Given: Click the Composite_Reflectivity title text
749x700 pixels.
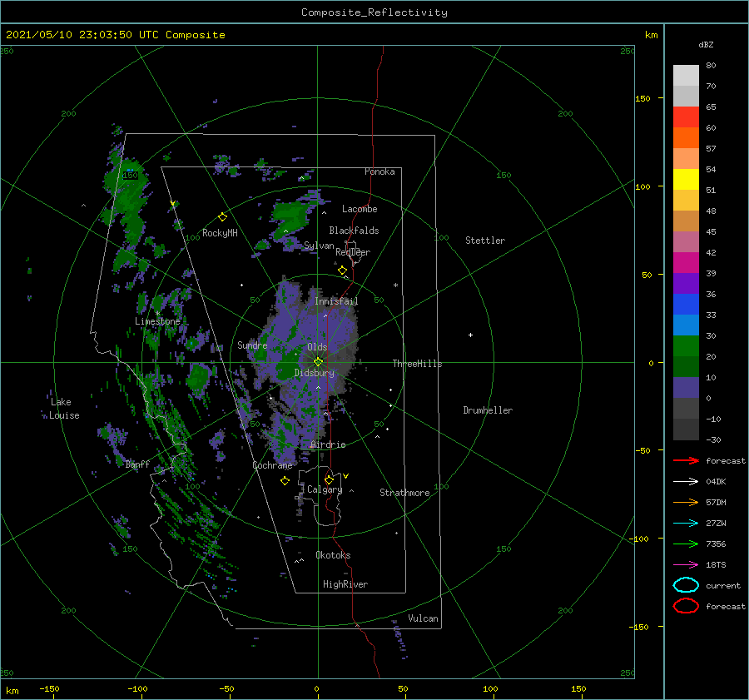Looking at the screenshot, I should point(374,12).
